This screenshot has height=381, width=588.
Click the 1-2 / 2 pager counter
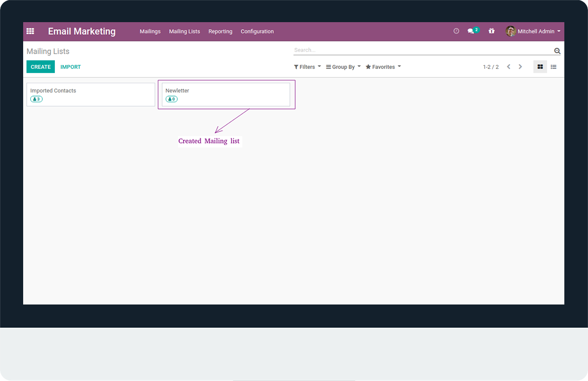(x=490, y=67)
